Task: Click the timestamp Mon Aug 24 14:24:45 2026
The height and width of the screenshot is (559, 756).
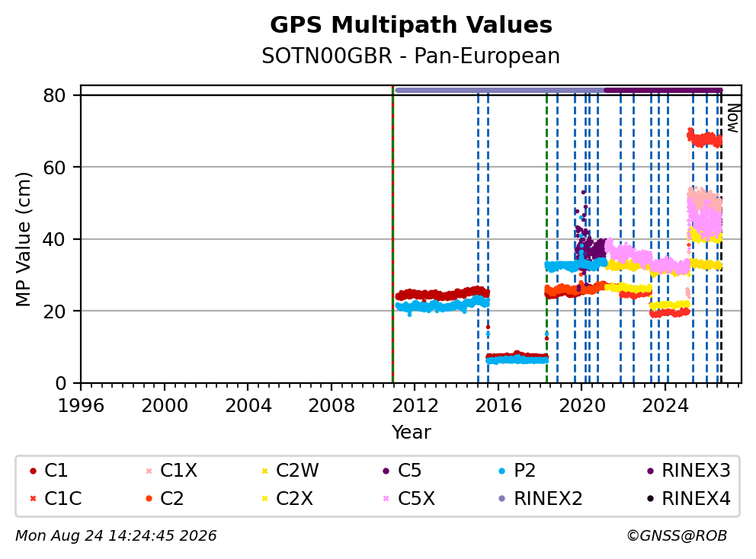Action: coord(116,536)
